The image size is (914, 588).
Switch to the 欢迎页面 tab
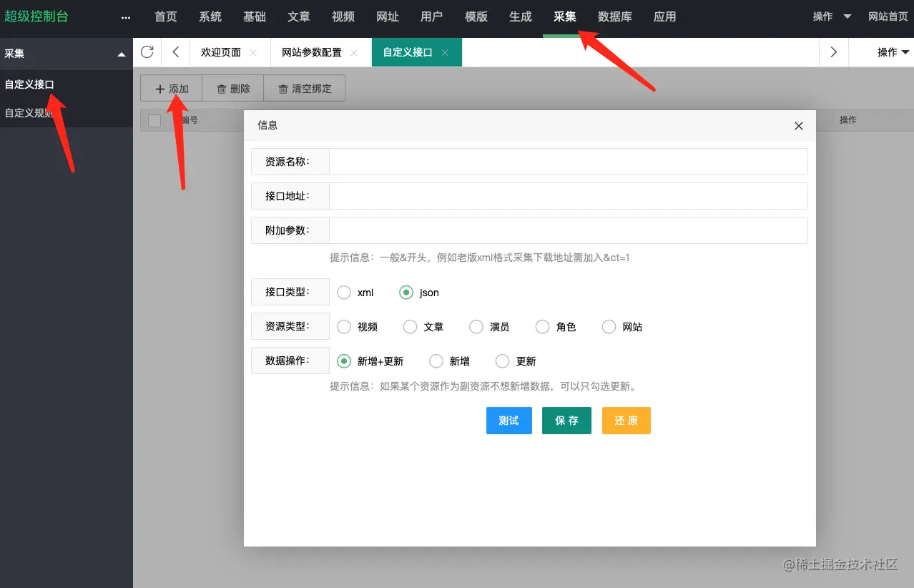(x=221, y=53)
